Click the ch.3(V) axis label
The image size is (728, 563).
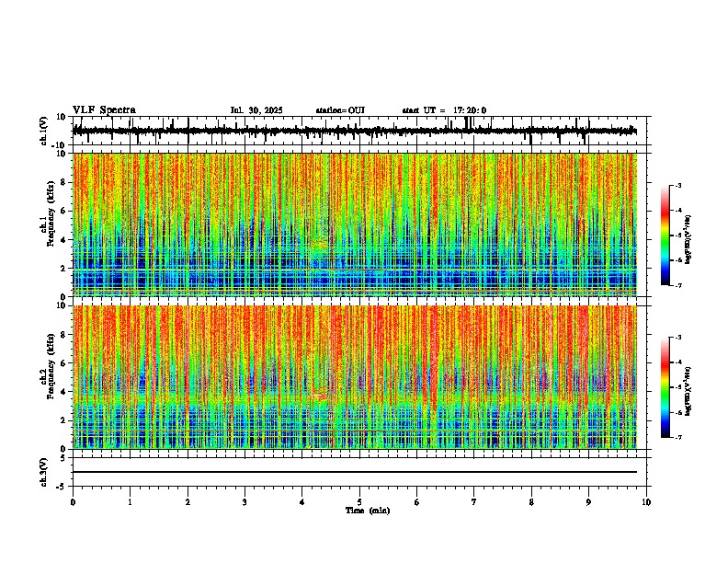[44, 472]
